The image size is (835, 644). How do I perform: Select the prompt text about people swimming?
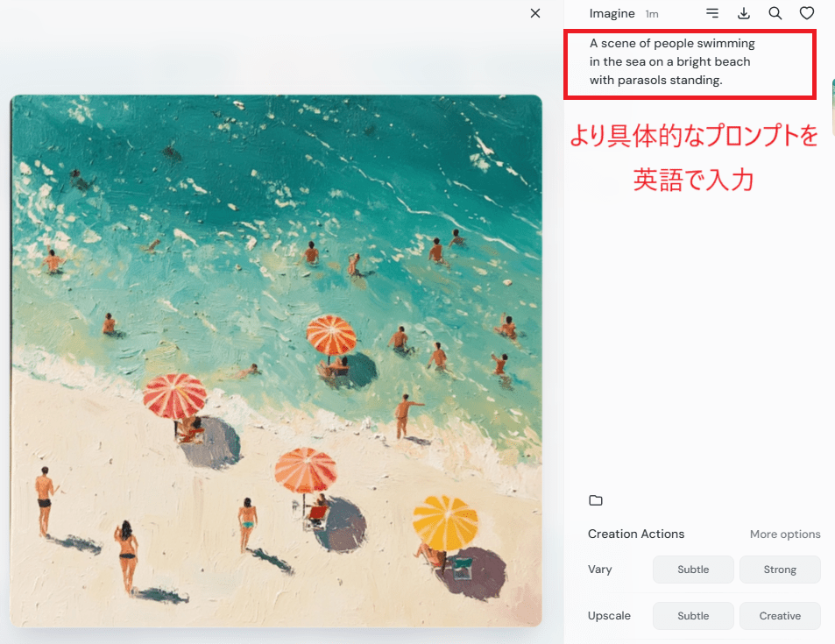pyautogui.click(x=672, y=62)
